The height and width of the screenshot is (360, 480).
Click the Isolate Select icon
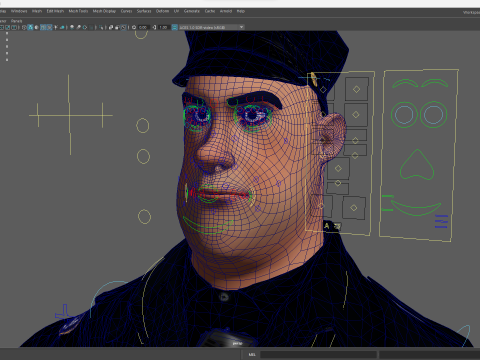(x=101, y=27)
